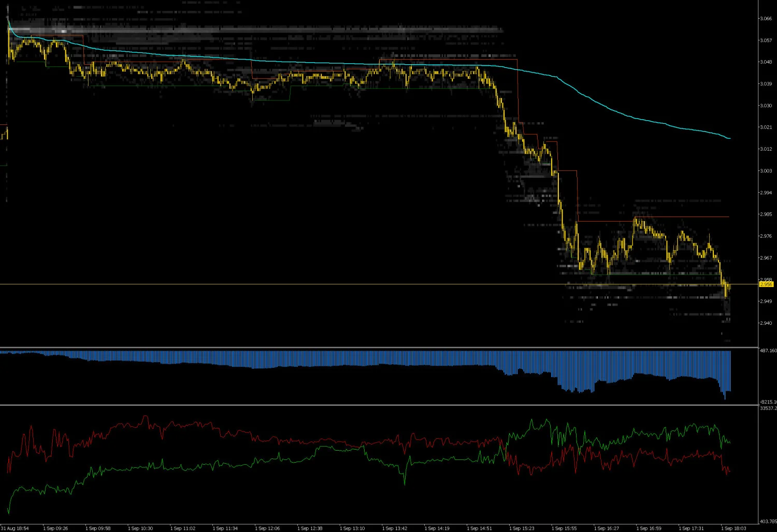Viewport: 777px width, 532px height.
Task: Click the 2.940 price axis label
Action: click(766, 323)
